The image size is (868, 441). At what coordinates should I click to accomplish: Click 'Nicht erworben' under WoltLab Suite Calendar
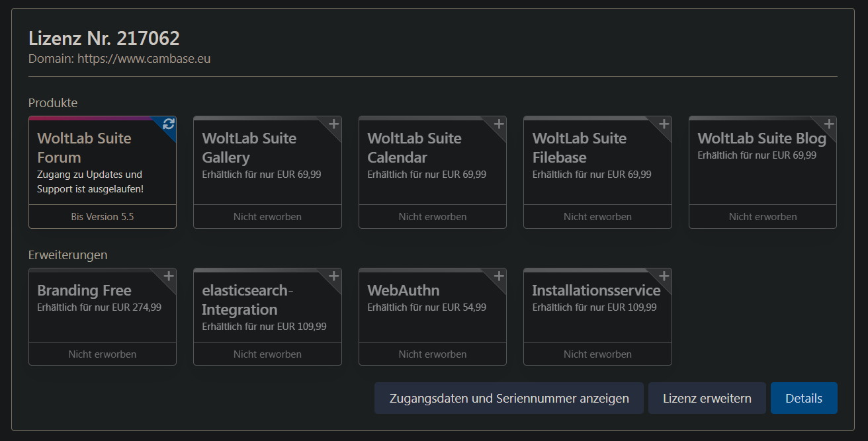click(x=433, y=217)
